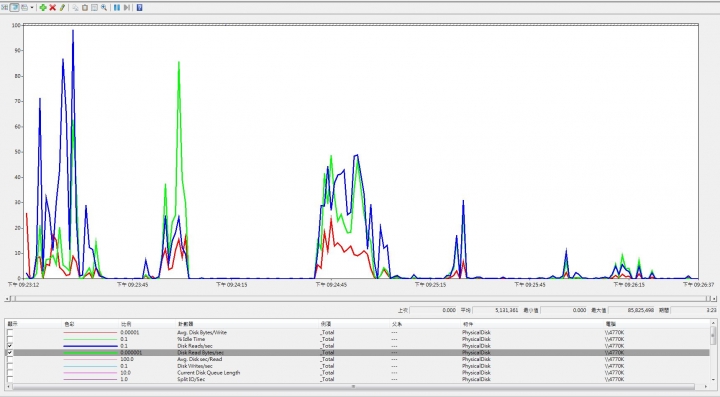Open the Change Graph Type dropdown arrow
This screenshot has height=397, width=720.
point(32,7)
